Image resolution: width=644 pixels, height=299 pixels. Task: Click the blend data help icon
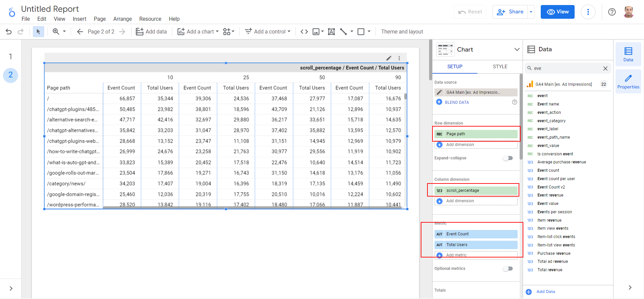(515, 102)
